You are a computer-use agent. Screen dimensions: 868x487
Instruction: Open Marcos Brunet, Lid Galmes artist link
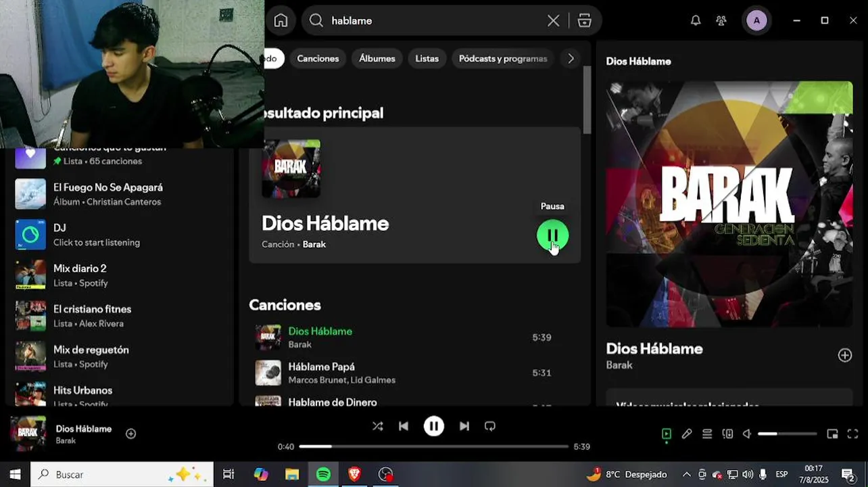[x=342, y=380]
